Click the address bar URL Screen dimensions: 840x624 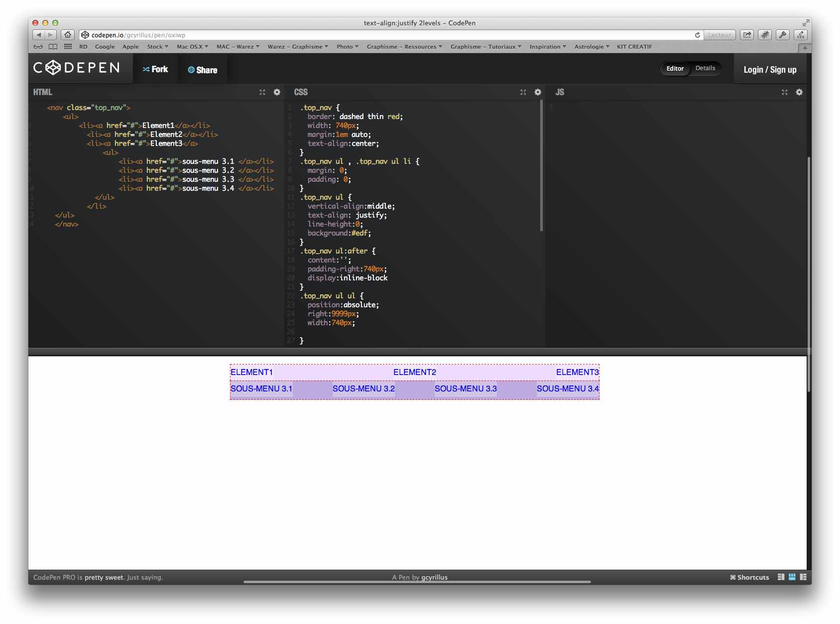pos(138,35)
